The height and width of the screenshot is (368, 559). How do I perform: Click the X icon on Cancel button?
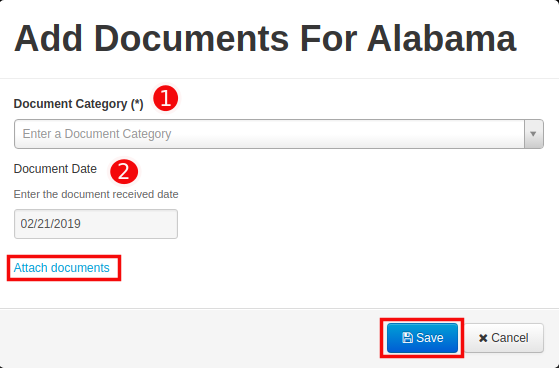coord(483,338)
